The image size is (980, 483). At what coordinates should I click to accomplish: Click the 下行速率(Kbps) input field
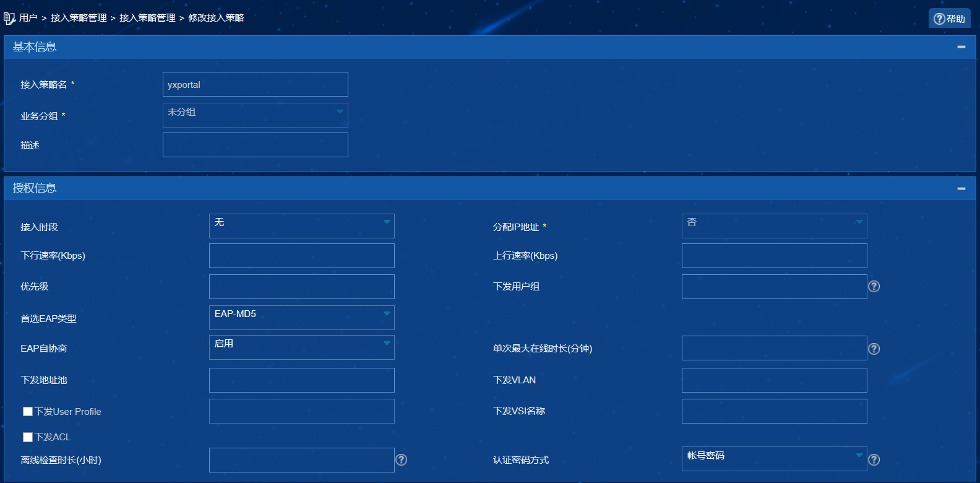click(302, 256)
